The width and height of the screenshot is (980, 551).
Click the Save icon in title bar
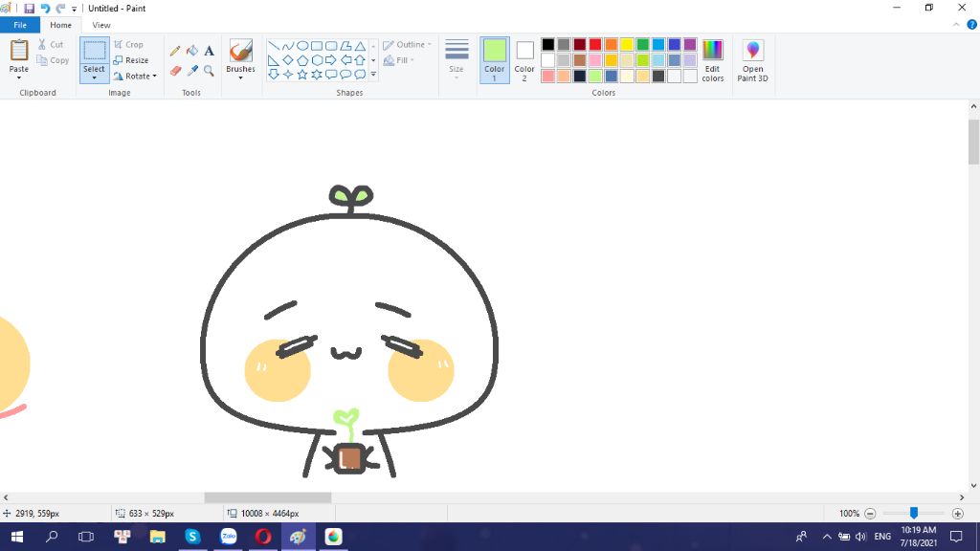pyautogui.click(x=29, y=8)
